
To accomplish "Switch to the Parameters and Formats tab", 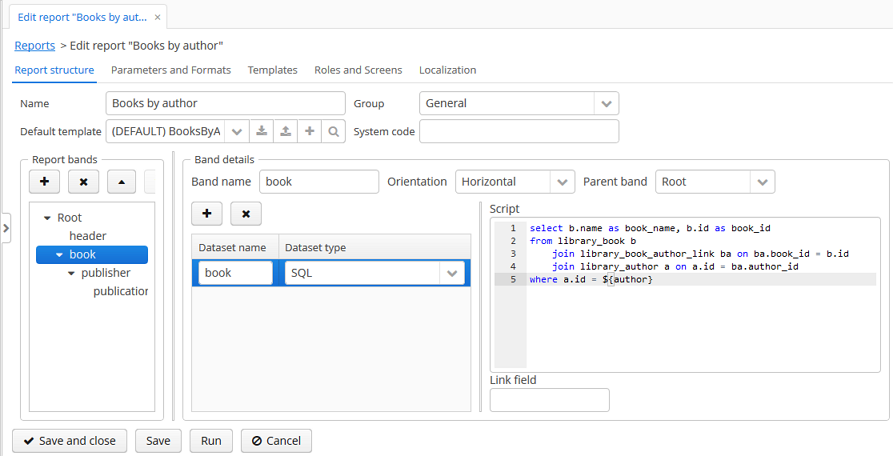I will pos(171,70).
